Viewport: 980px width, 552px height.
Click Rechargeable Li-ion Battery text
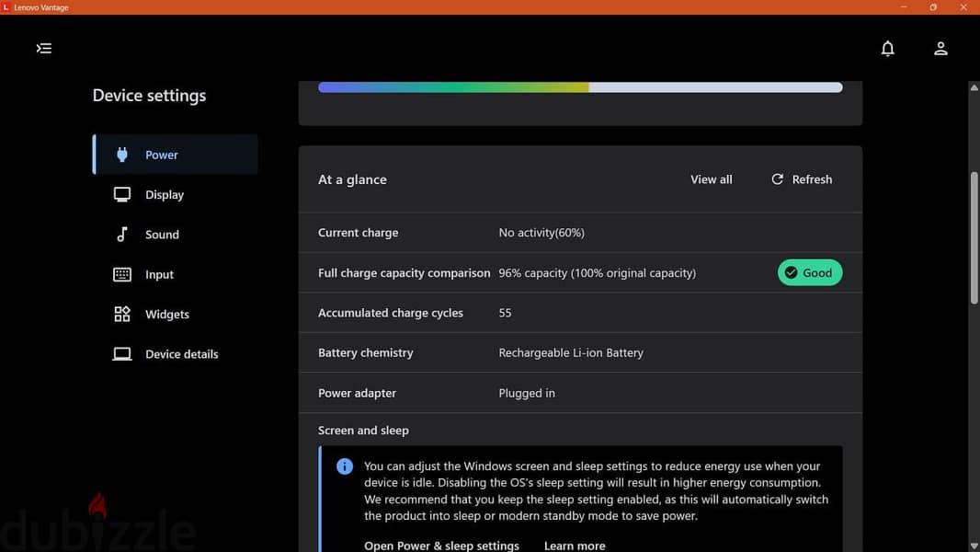click(x=571, y=352)
